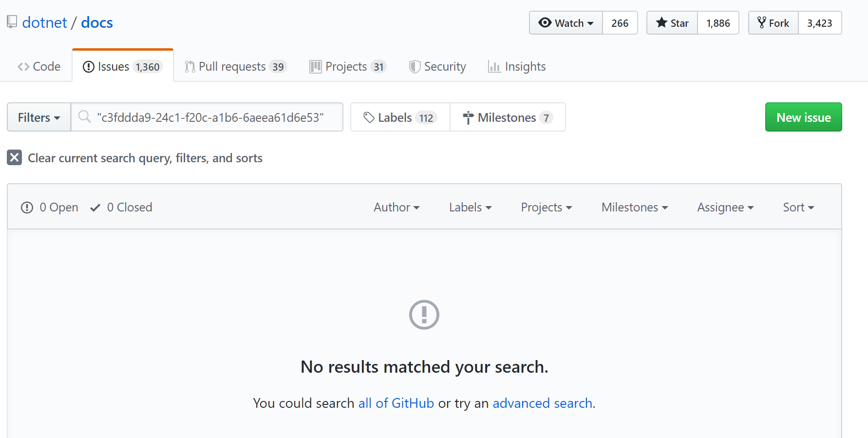Open the Security tab
The height and width of the screenshot is (438, 868).
pos(437,66)
